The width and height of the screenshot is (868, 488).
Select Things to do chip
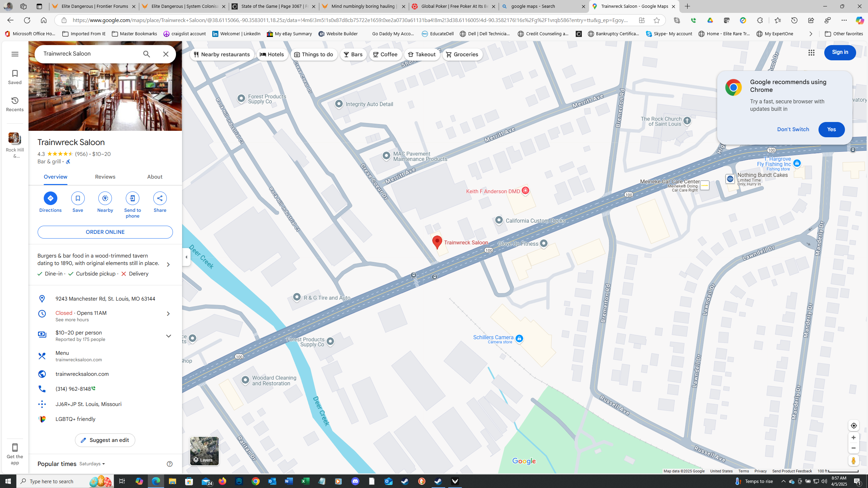(x=314, y=55)
